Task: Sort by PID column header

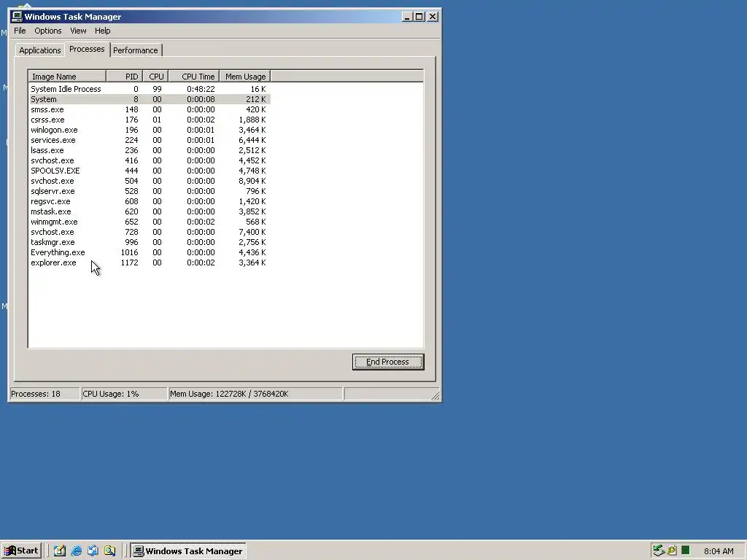Action: coord(124,76)
